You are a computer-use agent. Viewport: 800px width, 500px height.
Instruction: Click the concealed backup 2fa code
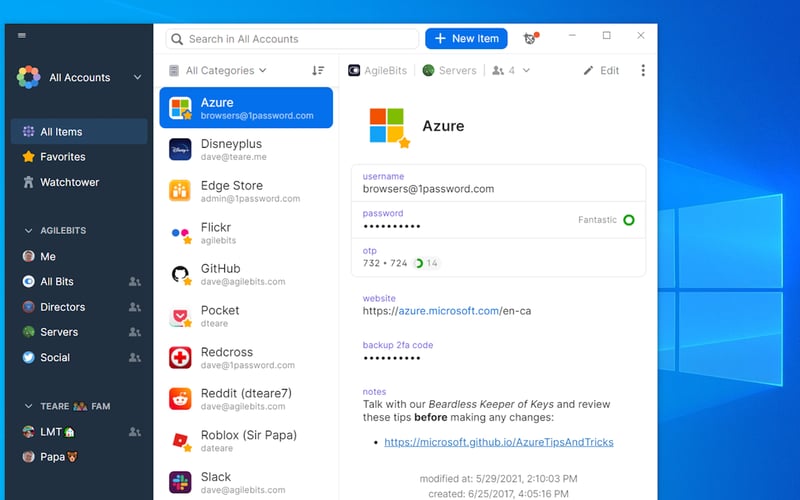click(x=391, y=358)
